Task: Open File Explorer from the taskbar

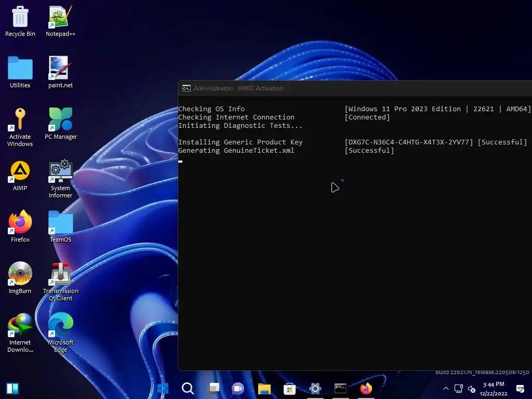Action: click(264, 389)
